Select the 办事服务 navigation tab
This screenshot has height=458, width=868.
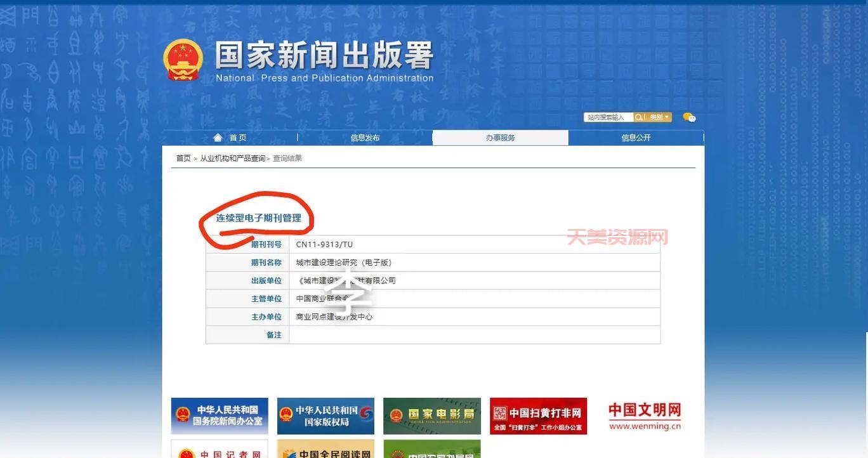[501, 138]
